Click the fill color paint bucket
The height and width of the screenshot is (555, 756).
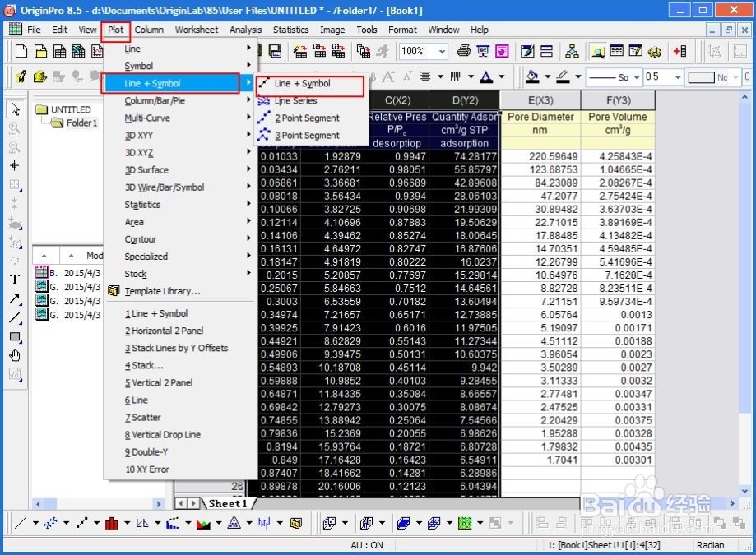(x=532, y=76)
